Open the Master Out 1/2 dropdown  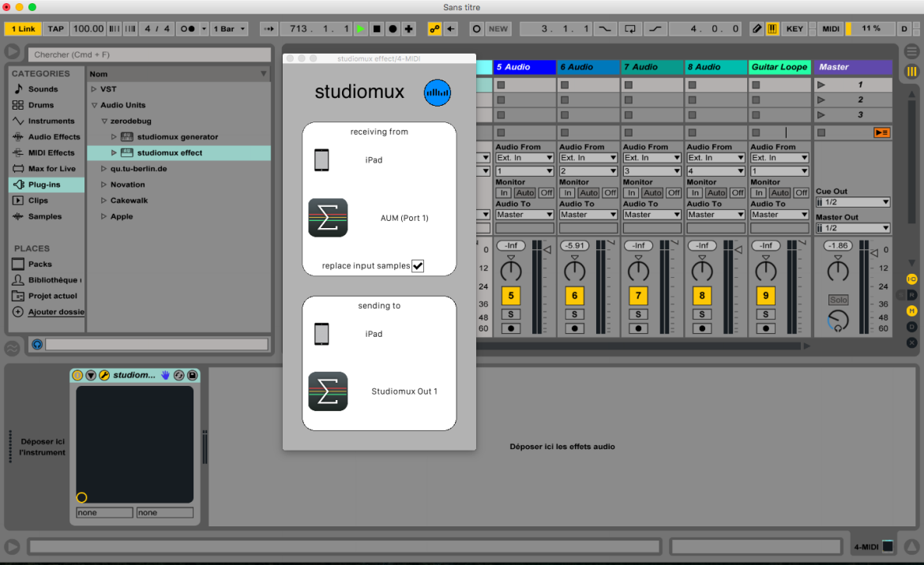[x=853, y=228]
